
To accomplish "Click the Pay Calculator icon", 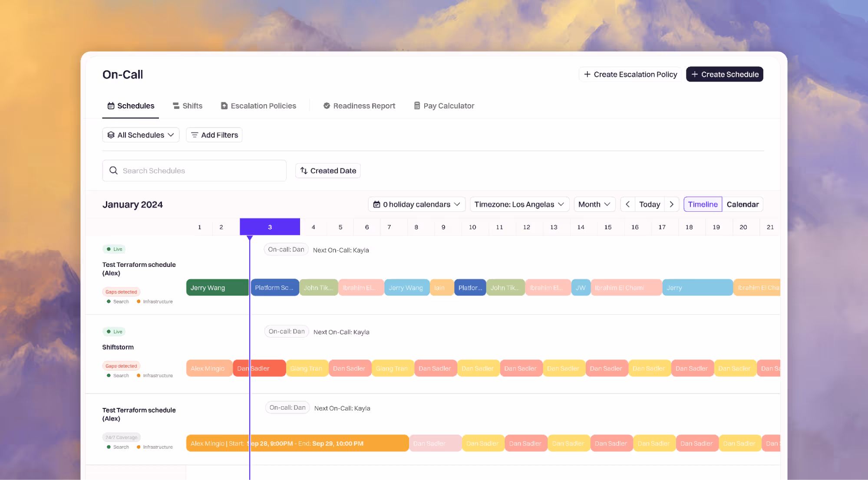I will click(x=417, y=106).
